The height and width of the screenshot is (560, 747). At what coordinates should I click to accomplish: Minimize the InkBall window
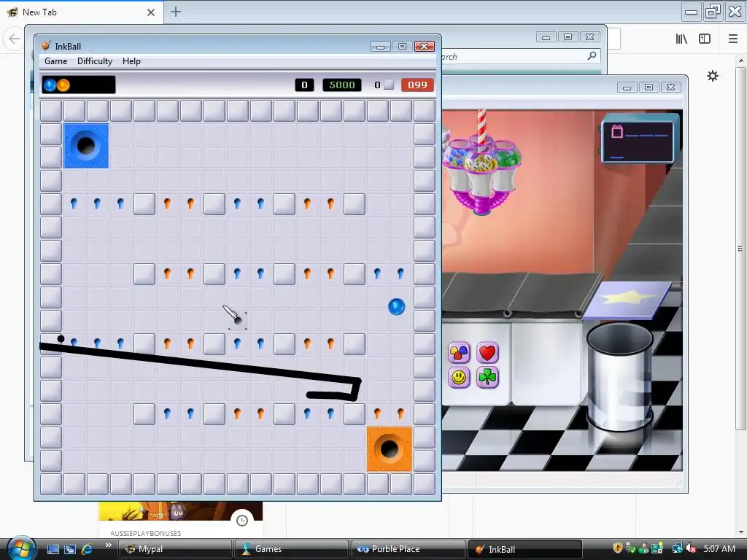380,46
